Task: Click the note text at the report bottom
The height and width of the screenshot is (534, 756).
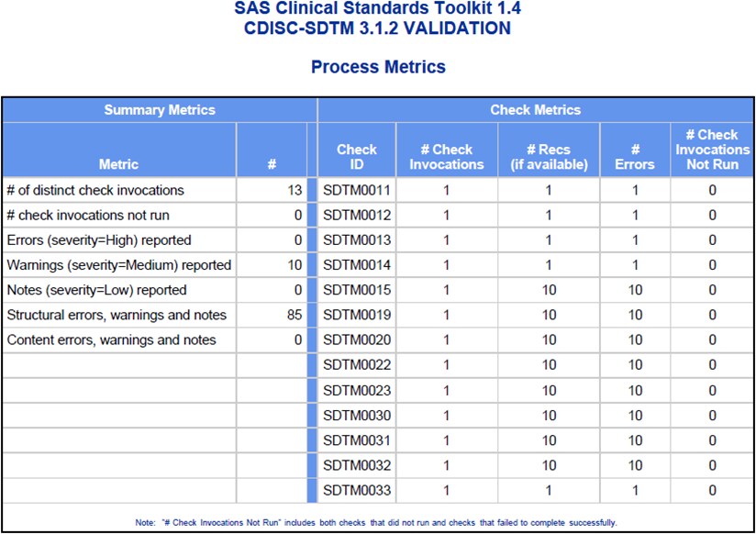Action: tap(377, 519)
